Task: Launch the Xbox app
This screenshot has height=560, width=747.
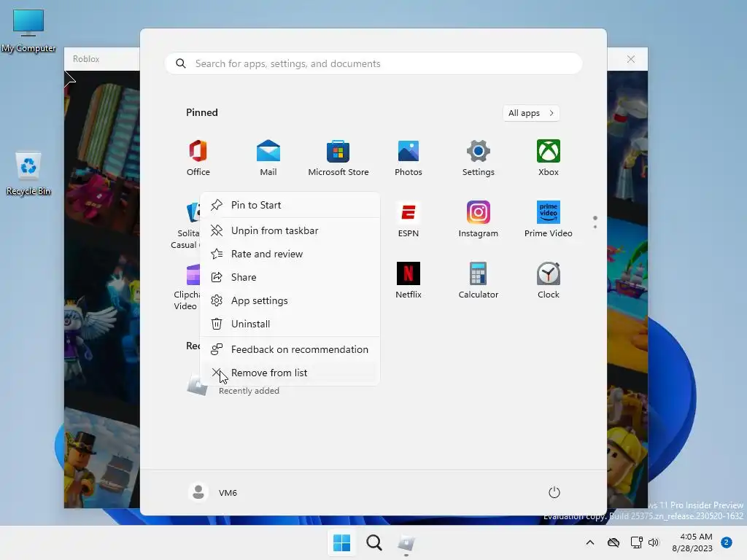Action: pyautogui.click(x=549, y=158)
